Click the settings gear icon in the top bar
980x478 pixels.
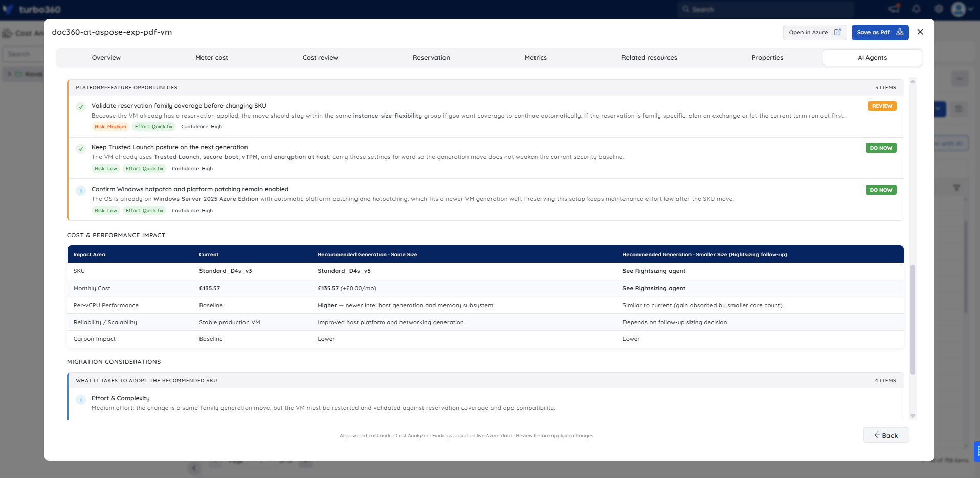[x=939, y=9]
